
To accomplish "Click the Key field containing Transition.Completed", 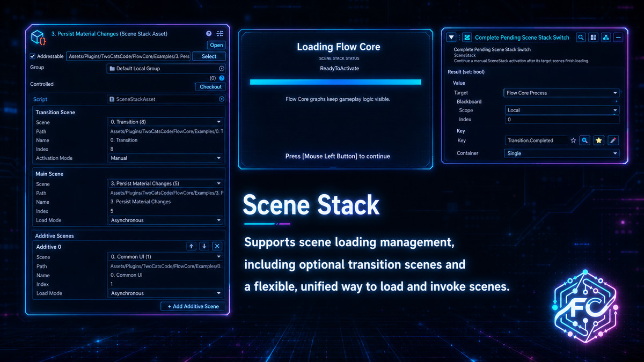I will (x=536, y=141).
